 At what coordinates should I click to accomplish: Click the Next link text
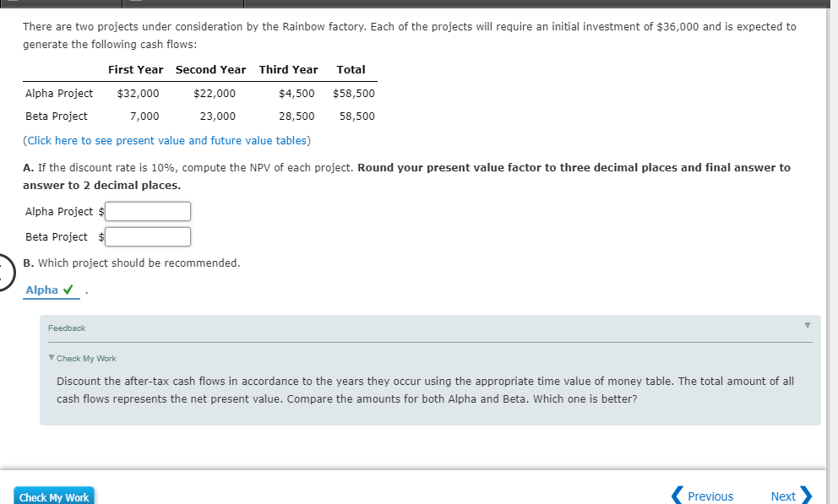point(782,496)
